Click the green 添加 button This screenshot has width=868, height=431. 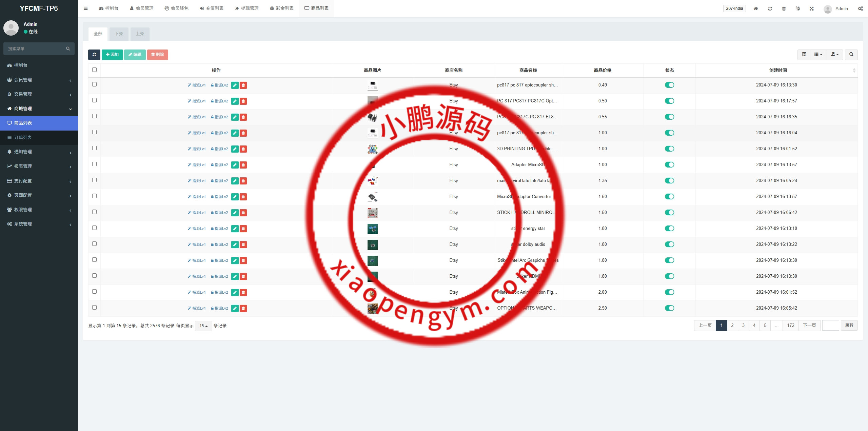pos(112,55)
